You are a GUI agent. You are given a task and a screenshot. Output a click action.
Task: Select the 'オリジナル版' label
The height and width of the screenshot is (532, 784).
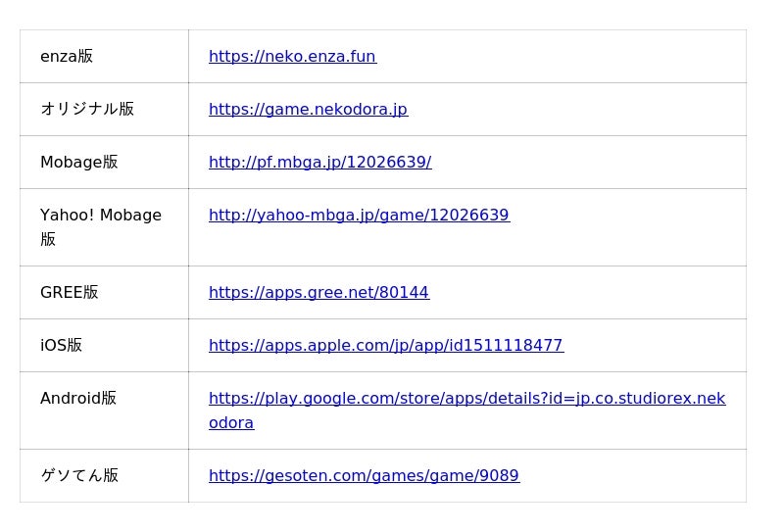87,110
